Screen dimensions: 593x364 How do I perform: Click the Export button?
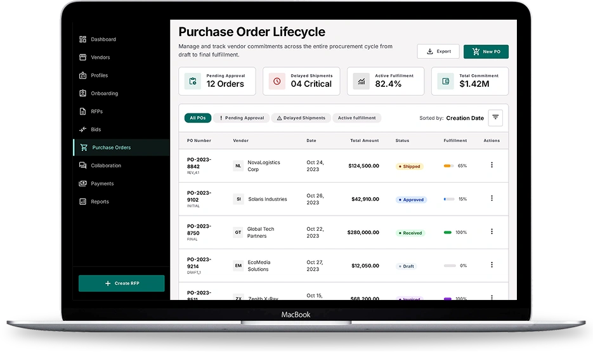(x=438, y=51)
